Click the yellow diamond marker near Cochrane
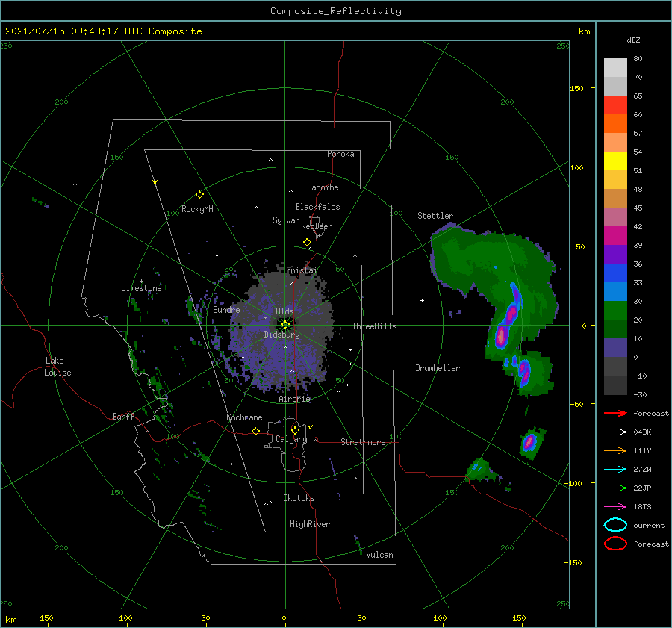The image size is (672, 628). point(255,431)
